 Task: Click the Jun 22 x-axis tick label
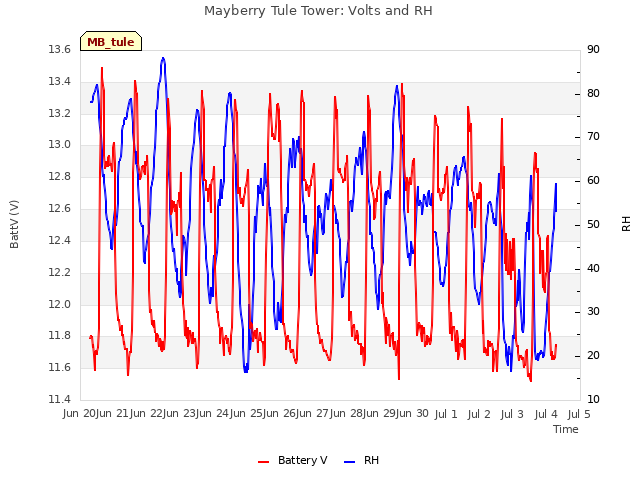[147, 414]
